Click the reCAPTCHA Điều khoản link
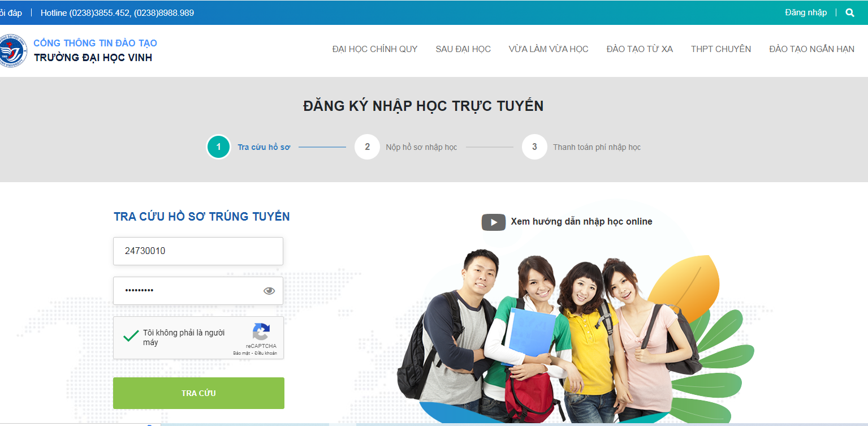The width and height of the screenshot is (868, 426). point(266,353)
